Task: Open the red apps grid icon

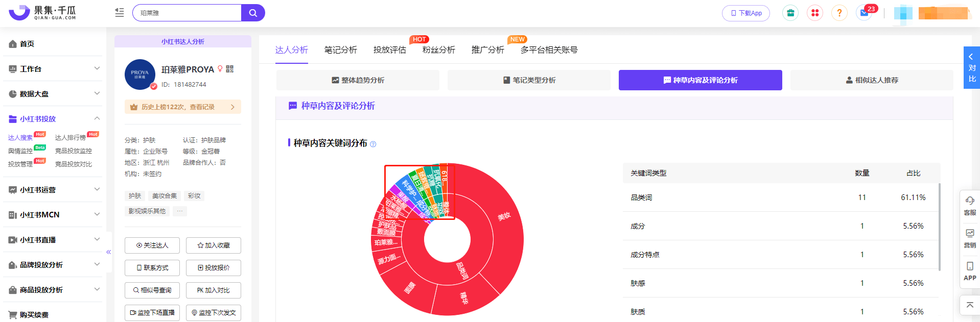Action: (815, 13)
